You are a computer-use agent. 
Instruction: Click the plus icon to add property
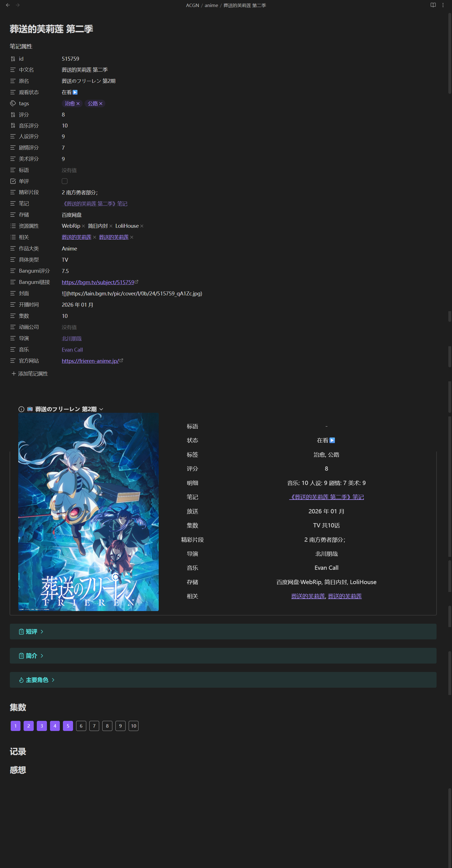click(13, 374)
